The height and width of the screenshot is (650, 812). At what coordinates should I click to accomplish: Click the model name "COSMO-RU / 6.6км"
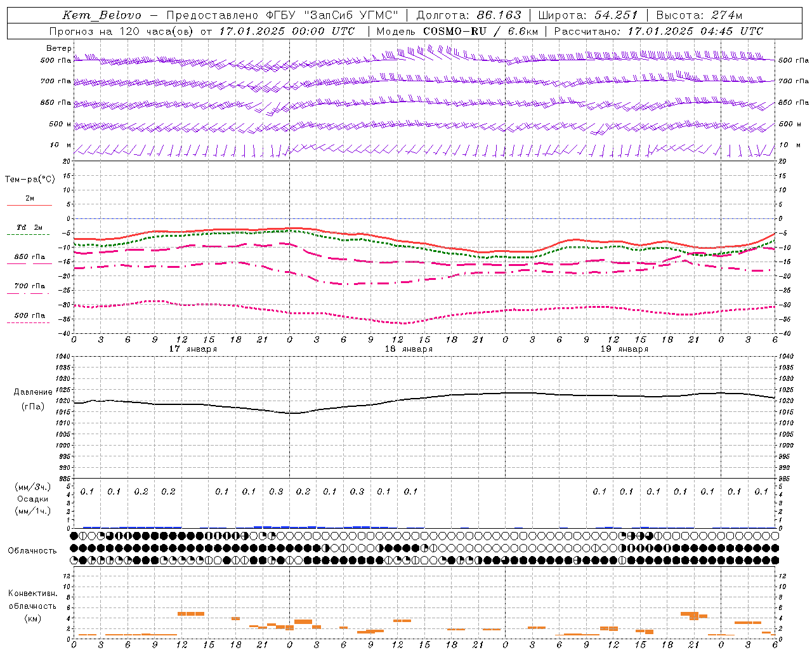[480, 31]
